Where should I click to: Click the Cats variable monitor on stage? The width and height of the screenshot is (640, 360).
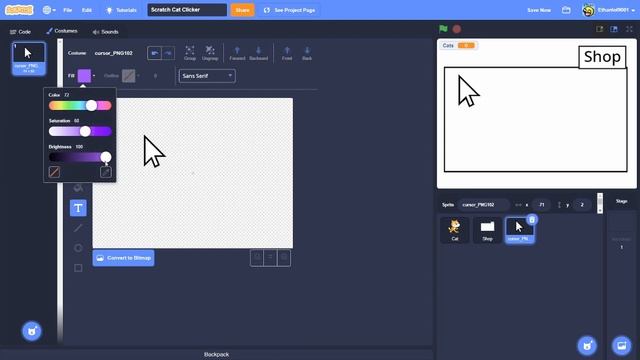(459, 45)
